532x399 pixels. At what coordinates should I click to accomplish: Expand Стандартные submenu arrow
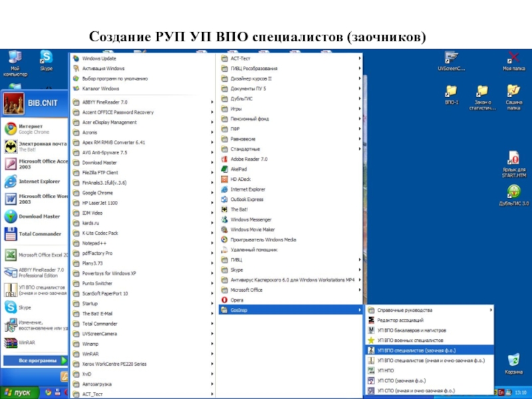click(x=359, y=149)
